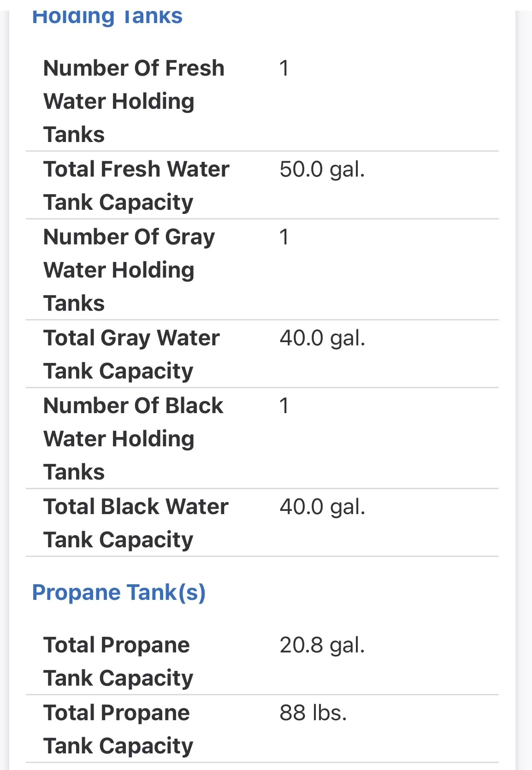Viewport: 532px width, 770px height.
Task: Click the fresh water holding tank count value
Action: coord(284,68)
